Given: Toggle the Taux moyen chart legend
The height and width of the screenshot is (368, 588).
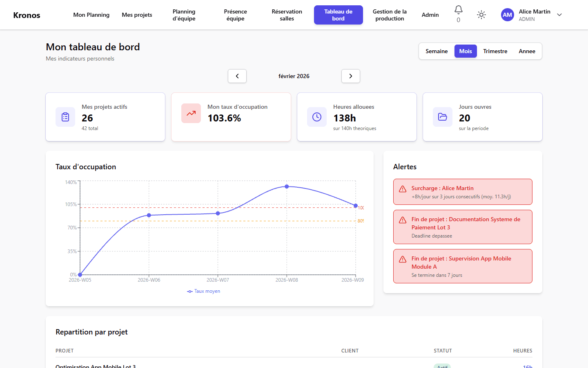Looking at the screenshot, I should click(204, 291).
